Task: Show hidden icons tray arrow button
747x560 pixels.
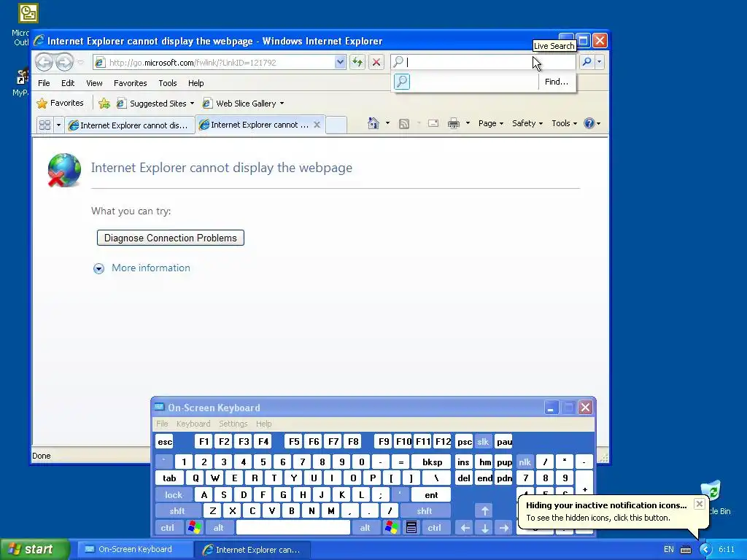Action: click(705, 550)
